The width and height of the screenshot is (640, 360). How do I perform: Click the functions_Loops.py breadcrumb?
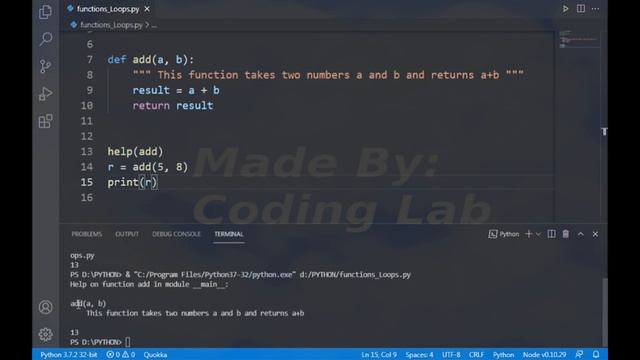pyautogui.click(x=111, y=25)
